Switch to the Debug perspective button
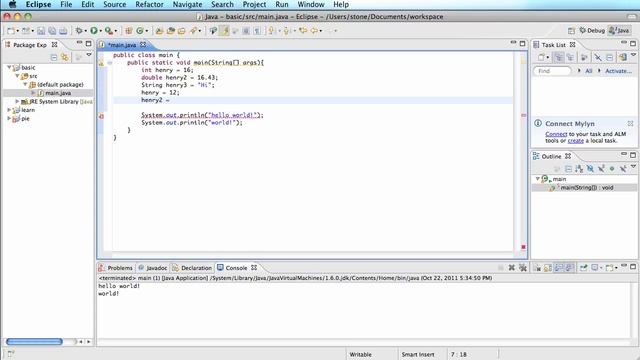The height and width of the screenshot is (360, 640). pyautogui.click(x=592, y=31)
